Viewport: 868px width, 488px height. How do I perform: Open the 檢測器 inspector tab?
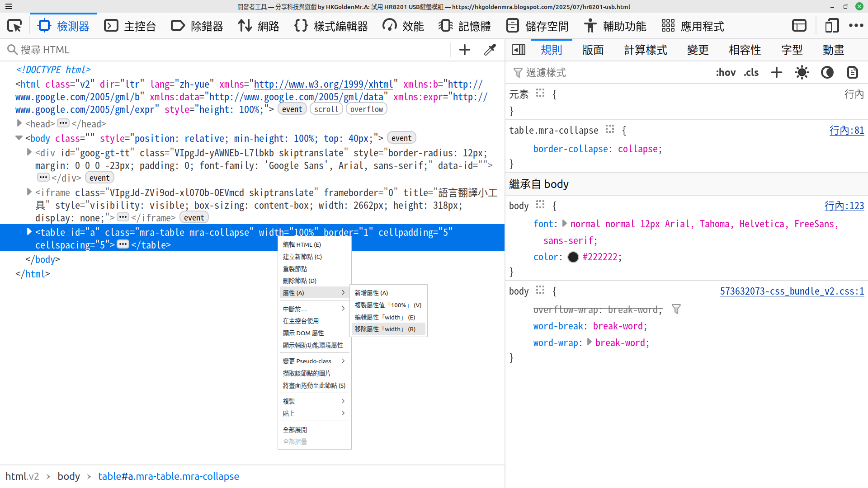pyautogui.click(x=63, y=26)
